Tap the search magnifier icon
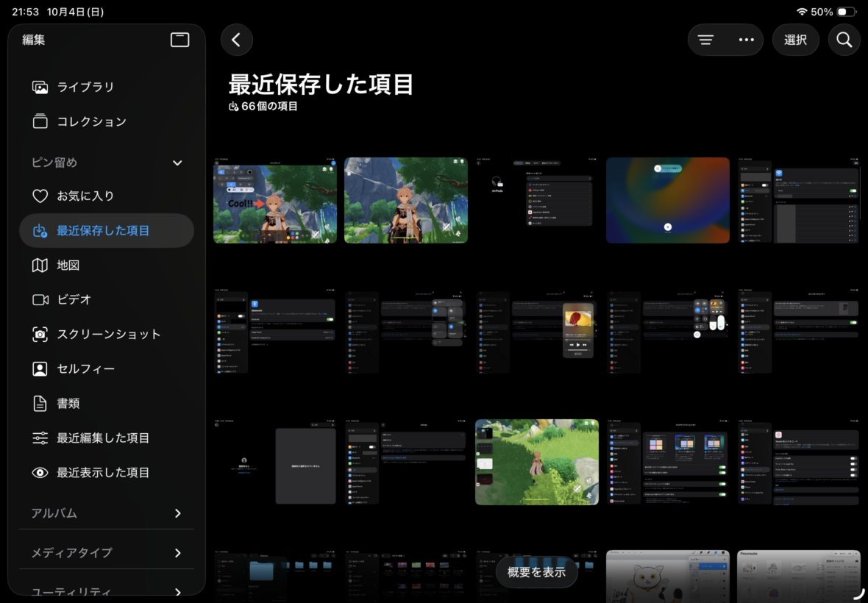 844,40
